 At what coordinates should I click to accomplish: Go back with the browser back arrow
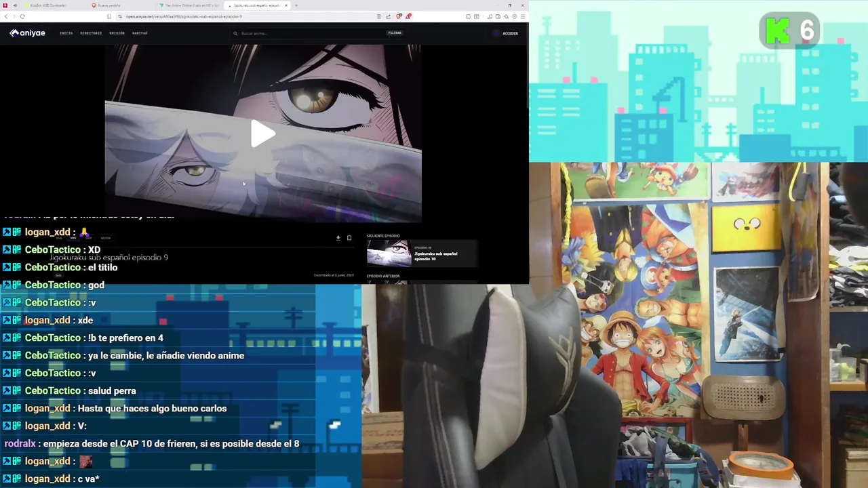coord(6,16)
